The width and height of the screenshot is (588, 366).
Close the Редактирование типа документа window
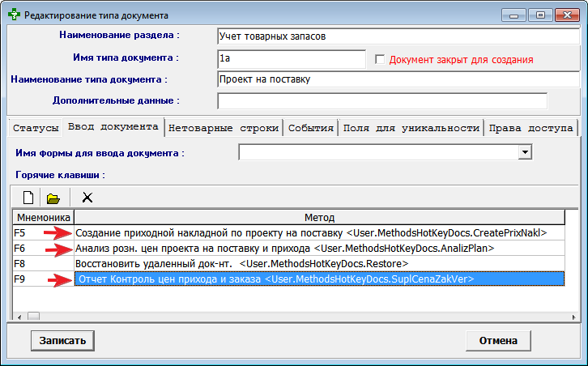point(568,15)
